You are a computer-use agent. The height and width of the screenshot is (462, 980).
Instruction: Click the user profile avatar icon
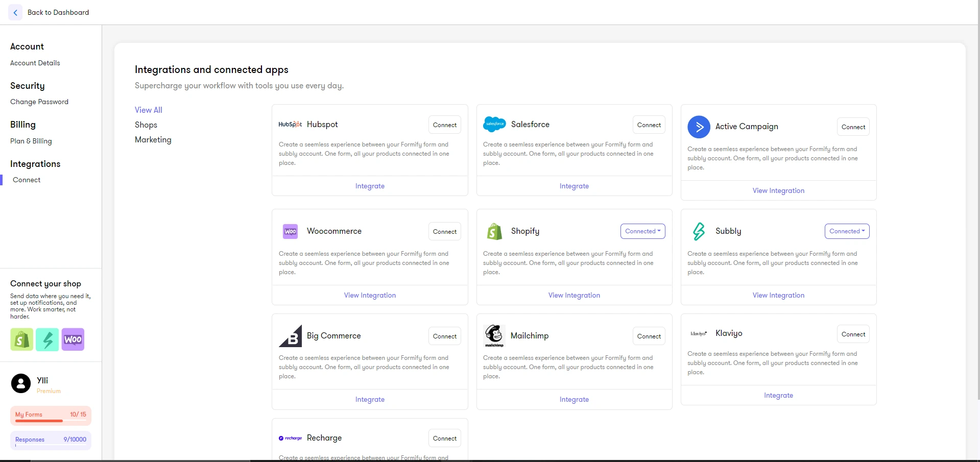21,383
